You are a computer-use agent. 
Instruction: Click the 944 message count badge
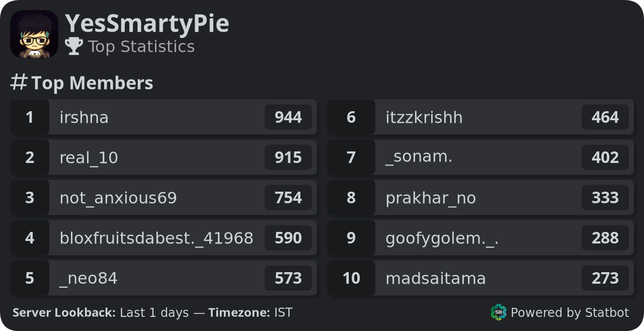(288, 117)
